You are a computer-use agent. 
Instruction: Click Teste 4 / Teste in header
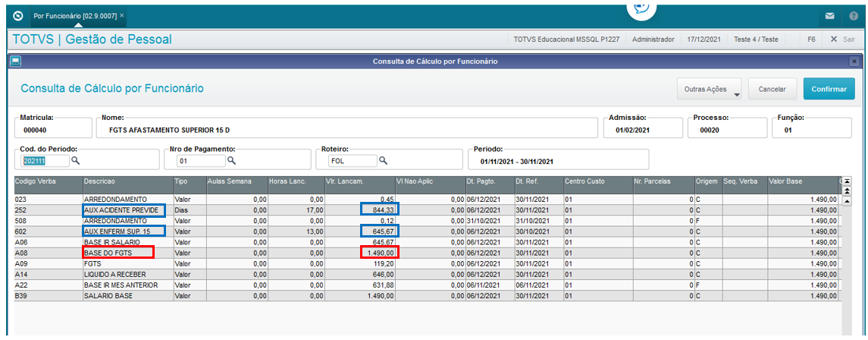click(x=756, y=39)
